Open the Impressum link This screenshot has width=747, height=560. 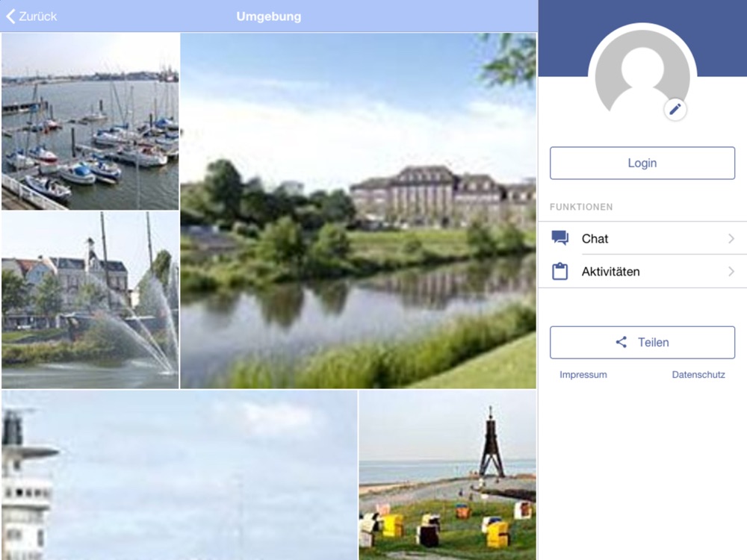pyautogui.click(x=583, y=375)
